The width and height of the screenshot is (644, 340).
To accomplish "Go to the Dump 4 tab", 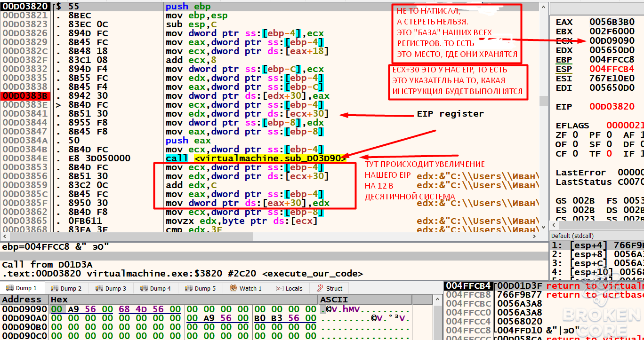I will coord(156,288).
